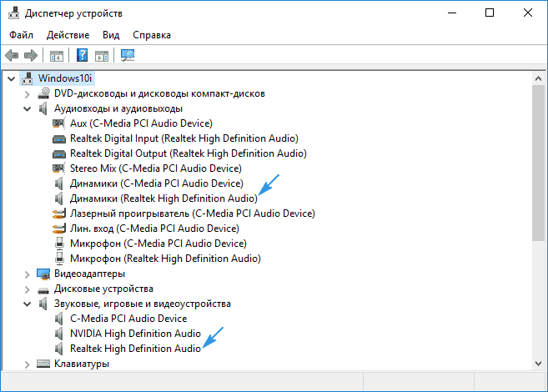Click the Back arrow toolbar button
The image size is (548, 392).
[12, 56]
